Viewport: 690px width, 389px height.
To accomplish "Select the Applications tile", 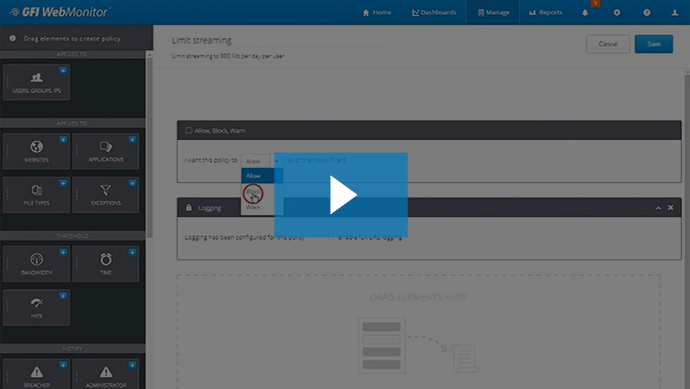I will coord(106,151).
